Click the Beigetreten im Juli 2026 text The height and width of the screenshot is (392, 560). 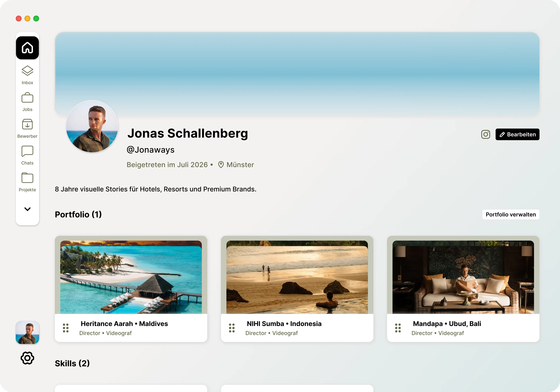tap(167, 165)
